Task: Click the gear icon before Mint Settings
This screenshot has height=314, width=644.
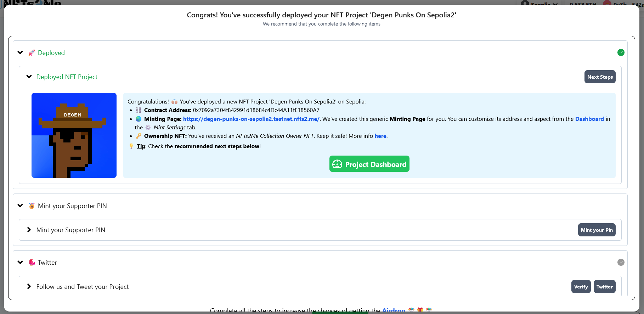Action: (148, 128)
